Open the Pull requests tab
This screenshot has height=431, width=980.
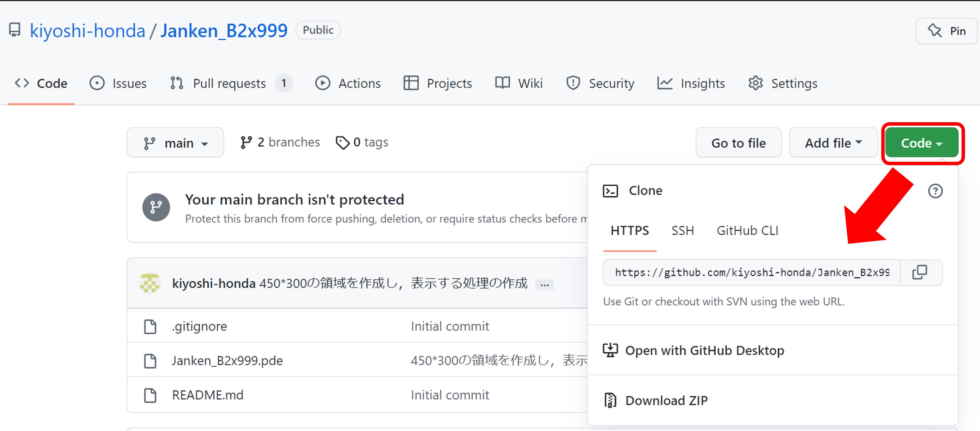click(229, 83)
